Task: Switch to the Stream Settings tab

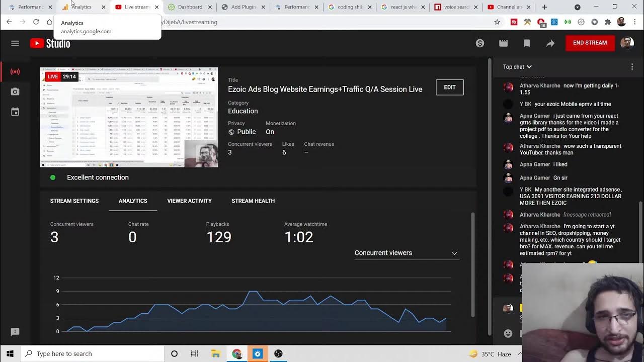Action: point(74,201)
